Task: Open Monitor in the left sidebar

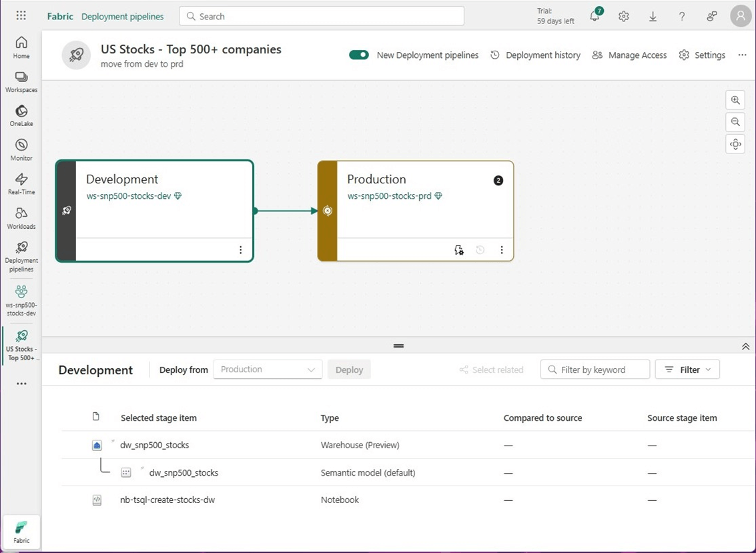Action: [21, 149]
